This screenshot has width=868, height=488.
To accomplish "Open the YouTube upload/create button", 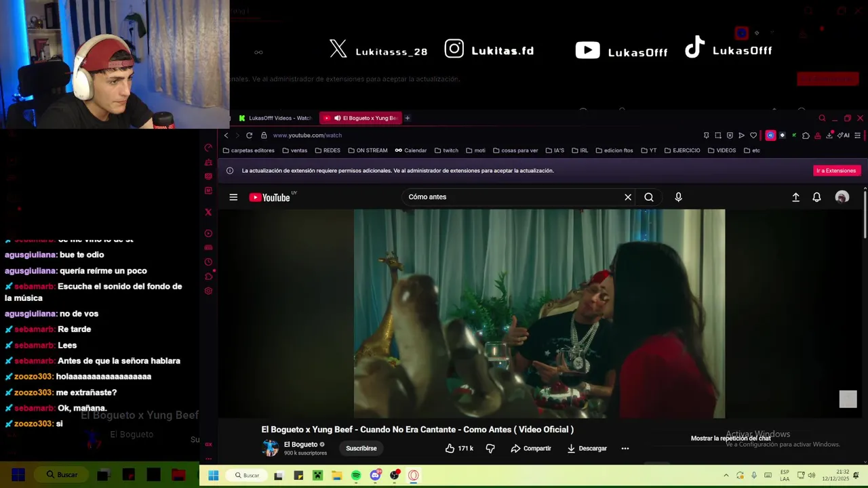I will point(795,197).
